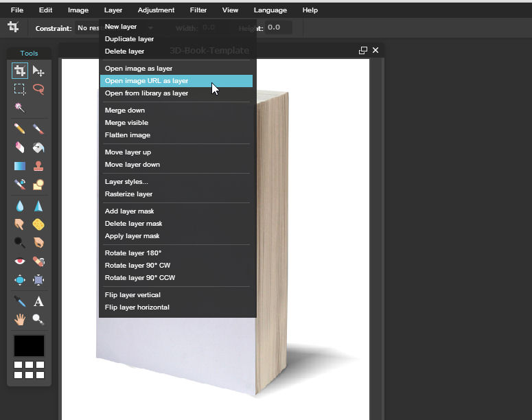Open the Filter menu

coord(198,10)
